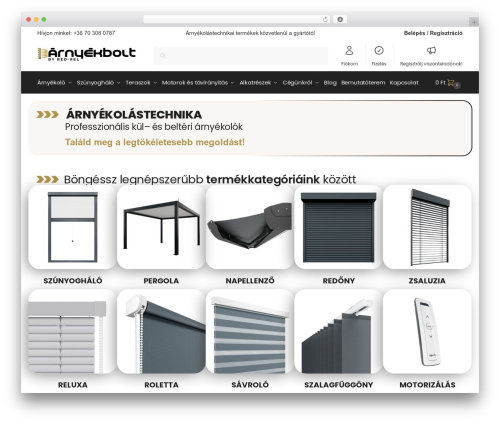500x423 pixels.
Task: Open the Roletta category image
Action: [x=161, y=331]
